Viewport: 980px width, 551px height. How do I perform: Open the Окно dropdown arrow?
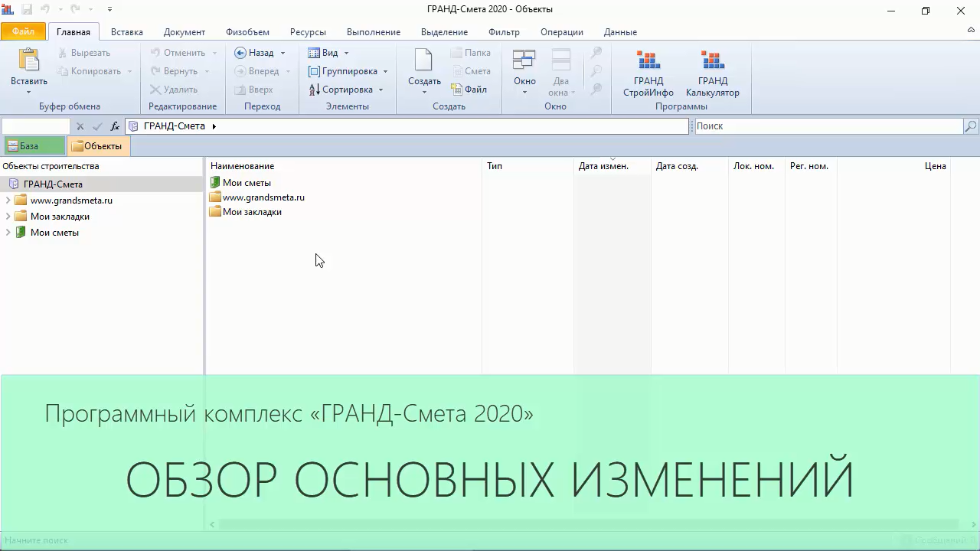(x=524, y=93)
